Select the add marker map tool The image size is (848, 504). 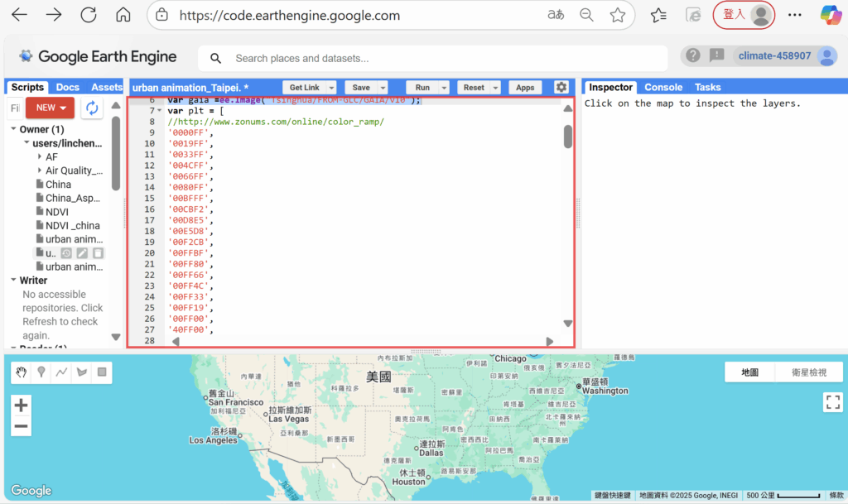click(41, 372)
